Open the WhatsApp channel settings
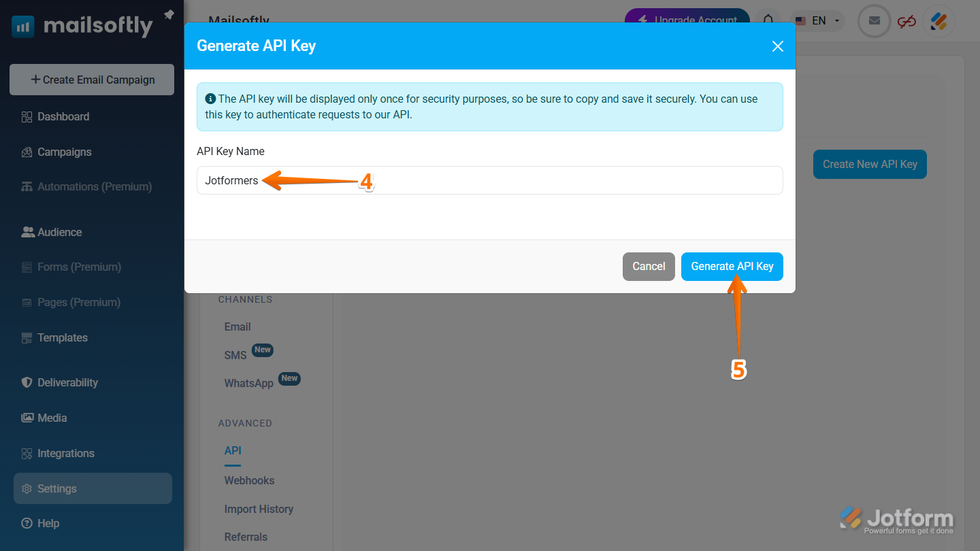 (x=249, y=382)
